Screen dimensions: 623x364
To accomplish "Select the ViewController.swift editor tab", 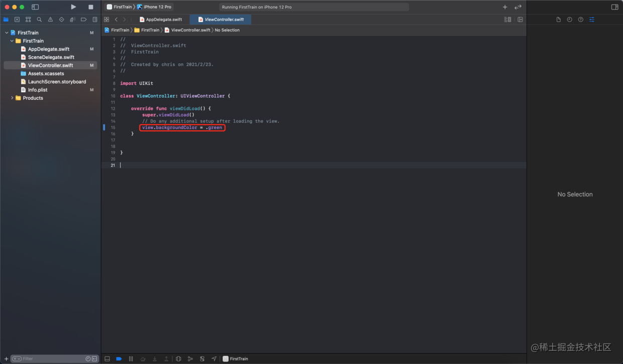I will (221, 20).
